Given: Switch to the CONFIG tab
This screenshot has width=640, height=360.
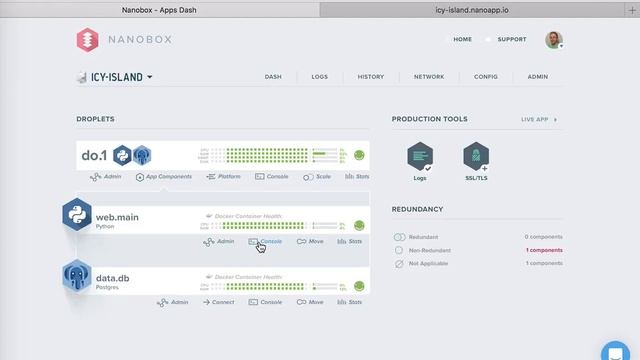Looking at the screenshot, I should (486, 77).
